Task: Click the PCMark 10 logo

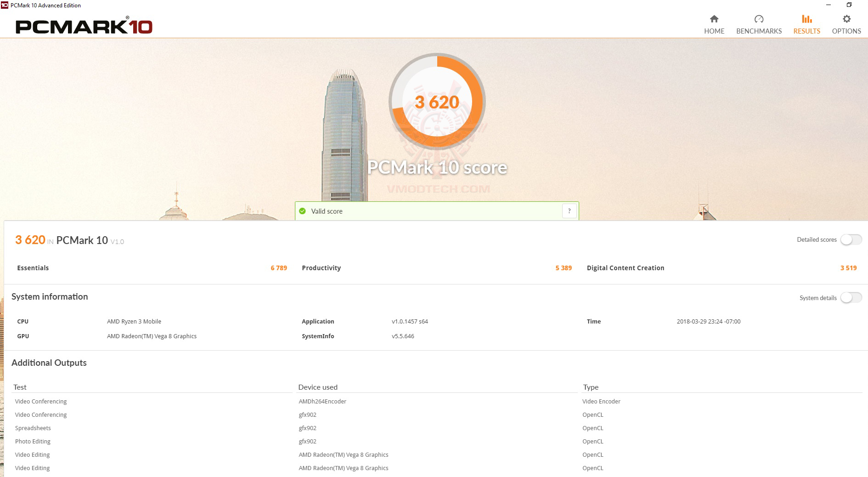Action: 84,26
